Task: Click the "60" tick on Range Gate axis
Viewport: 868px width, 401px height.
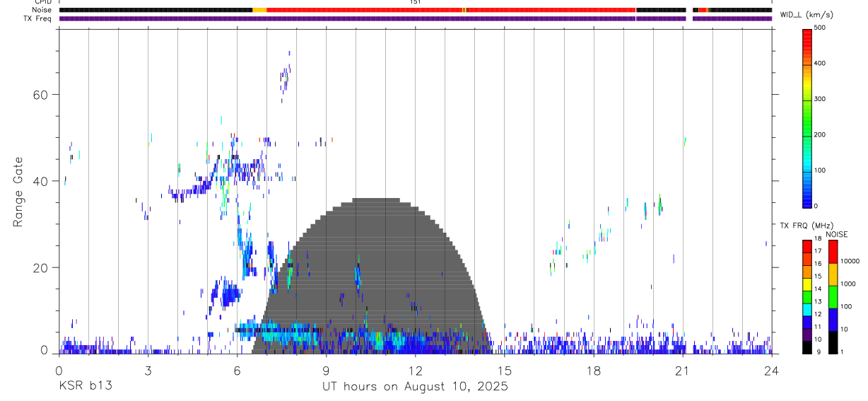Action: pyautogui.click(x=42, y=95)
